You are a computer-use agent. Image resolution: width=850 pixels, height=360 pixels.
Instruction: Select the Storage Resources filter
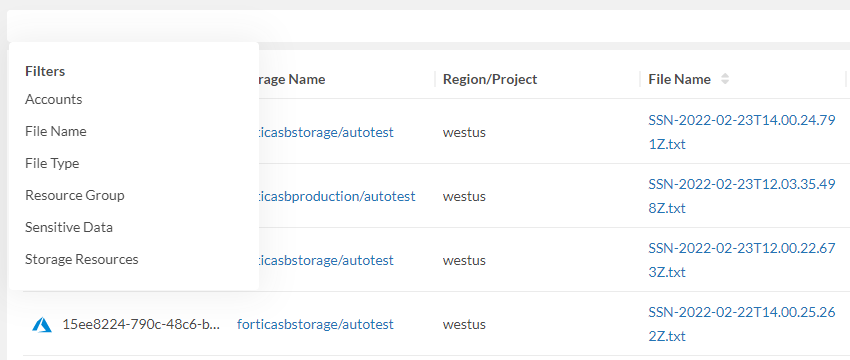click(x=82, y=259)
